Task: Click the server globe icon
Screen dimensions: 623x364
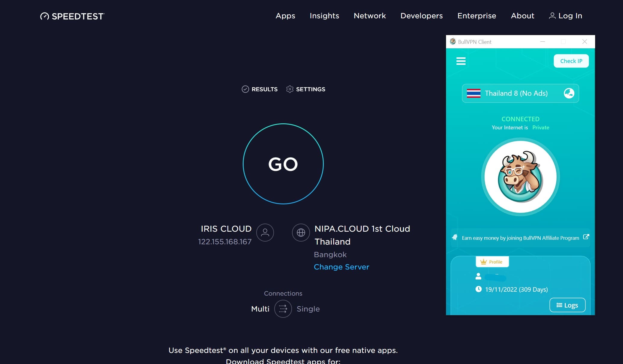Action: coord(301,233)
